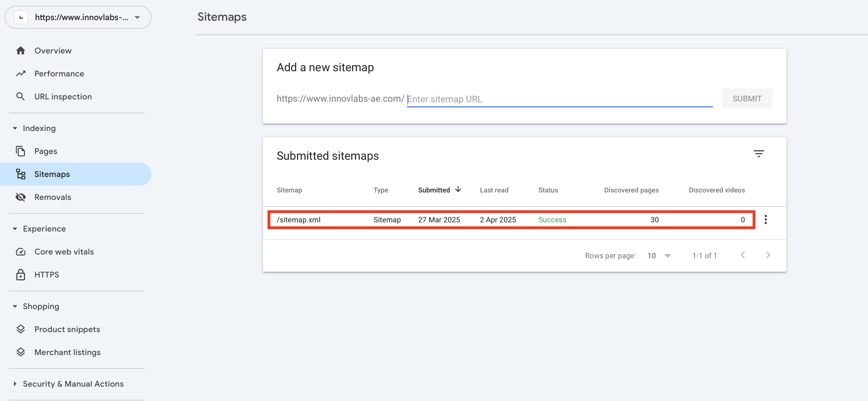
Task: Sort by Status column header
Action: [x=548, y=190]
